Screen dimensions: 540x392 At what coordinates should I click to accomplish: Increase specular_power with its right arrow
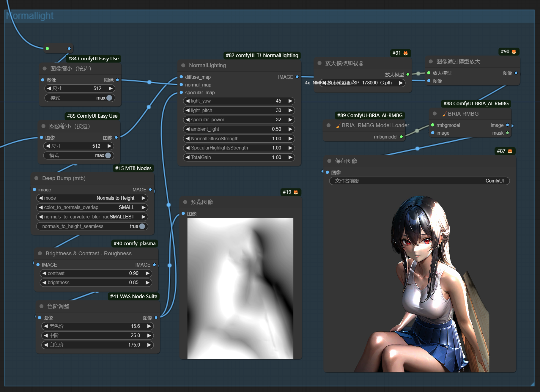tap(290, 120)
